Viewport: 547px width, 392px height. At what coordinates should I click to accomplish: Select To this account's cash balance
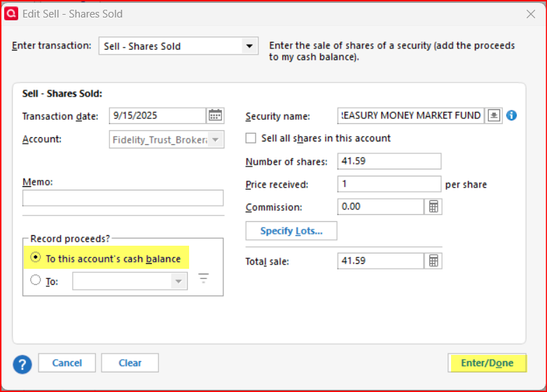point(36,258)
